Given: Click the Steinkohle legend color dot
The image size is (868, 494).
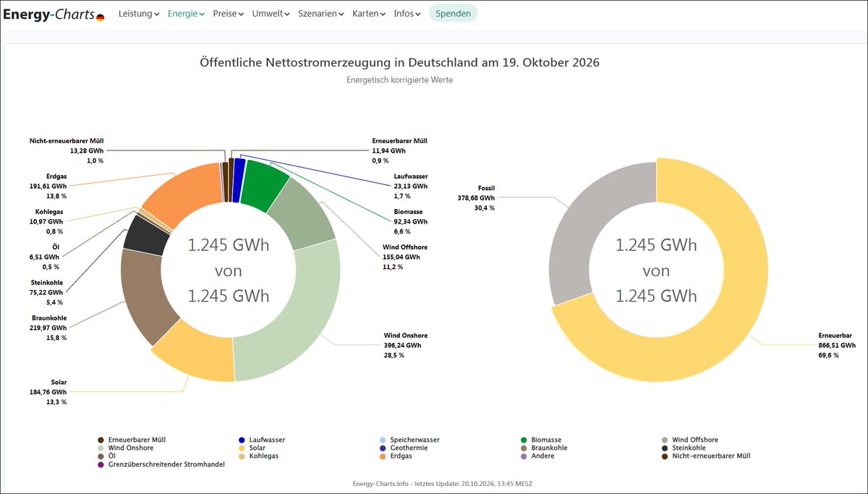Looking at the screenshot, I should 665,448.
